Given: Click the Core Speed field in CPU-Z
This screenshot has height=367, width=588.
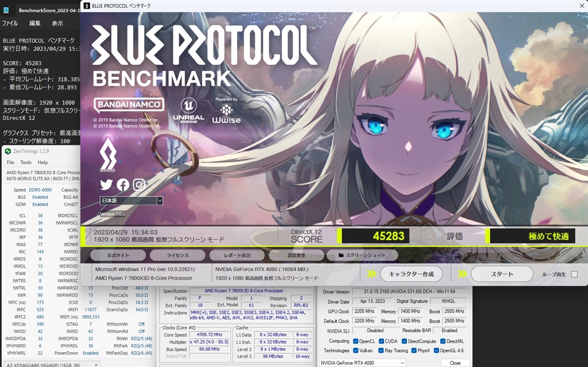Looking at the screenshot, I should 209,335.
